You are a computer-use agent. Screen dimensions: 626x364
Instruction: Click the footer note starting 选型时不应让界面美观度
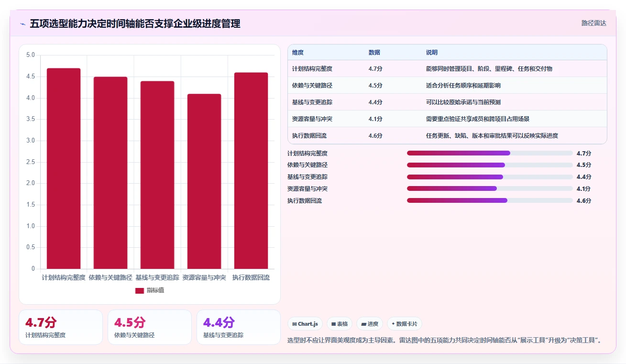[444, 341]
